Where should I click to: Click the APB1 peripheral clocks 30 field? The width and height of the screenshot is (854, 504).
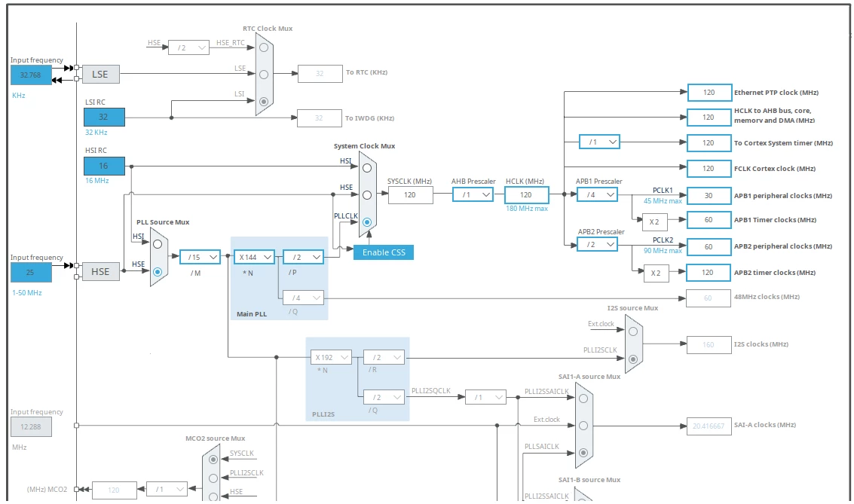click(x=709, y=195)
